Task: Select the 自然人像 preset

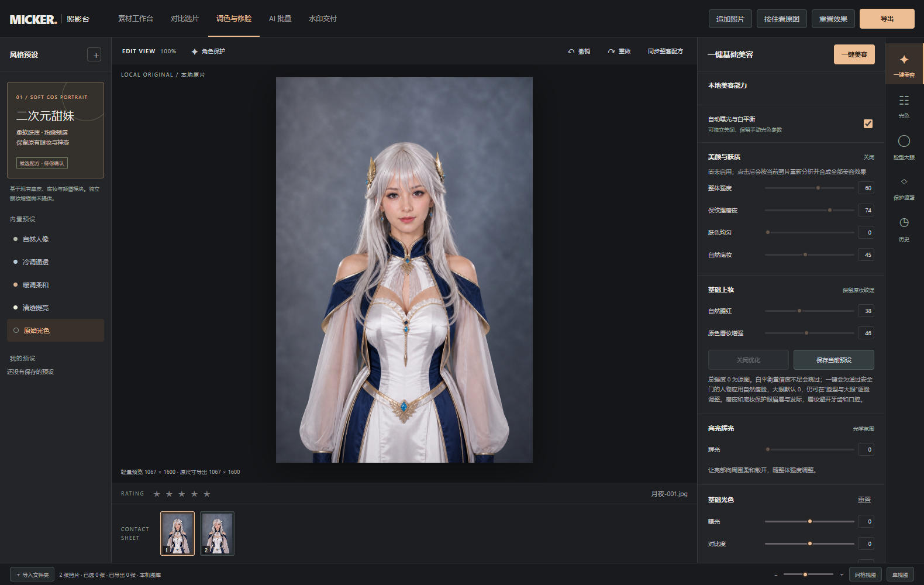Action: coord(56,239)
